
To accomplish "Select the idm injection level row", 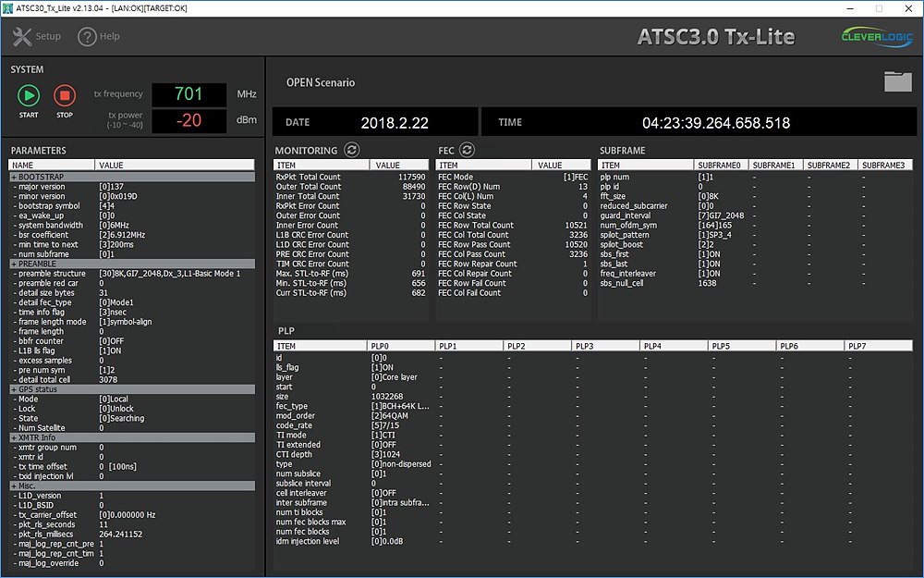I will 593,541.
